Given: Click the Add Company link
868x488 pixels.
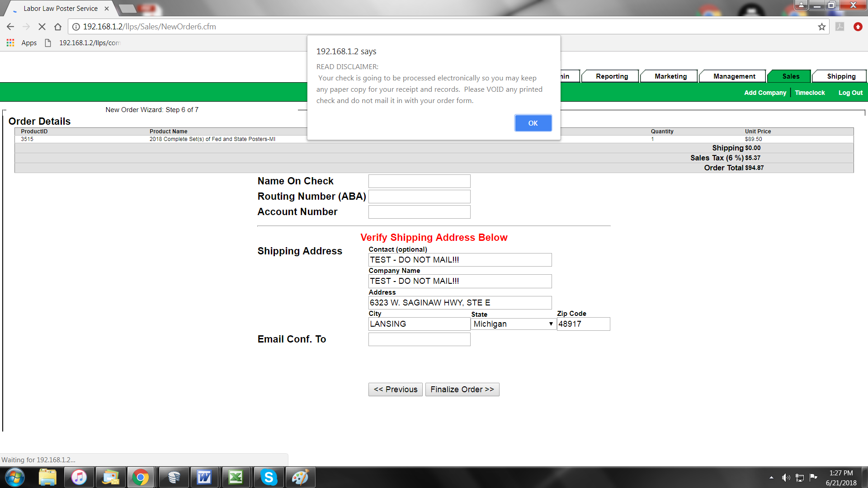Looking at the screenshot, I should point(765,93).
